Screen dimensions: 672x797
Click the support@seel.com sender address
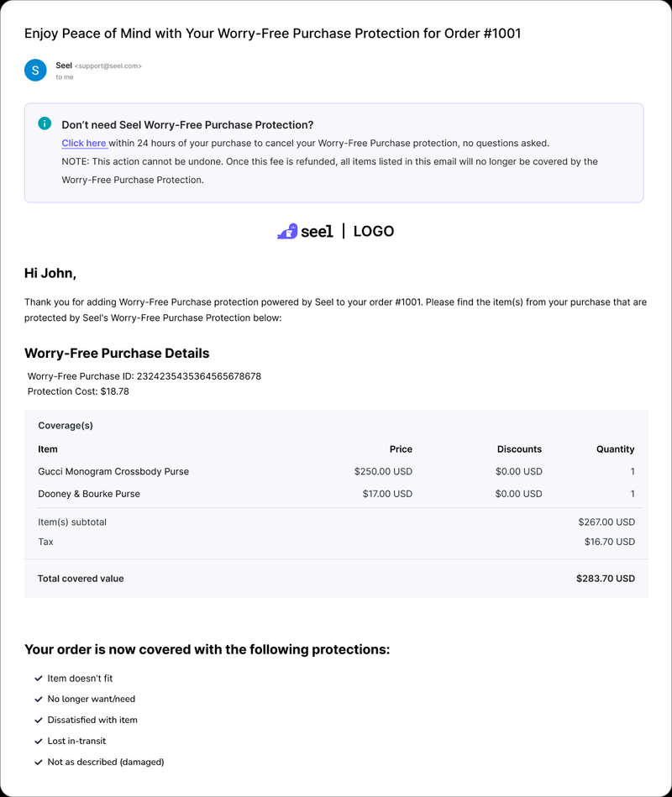[108, 66]
